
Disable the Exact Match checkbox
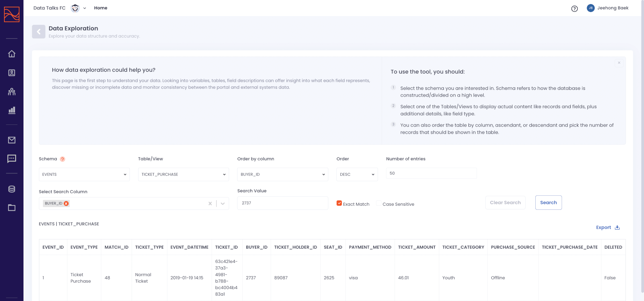(339, 203)
